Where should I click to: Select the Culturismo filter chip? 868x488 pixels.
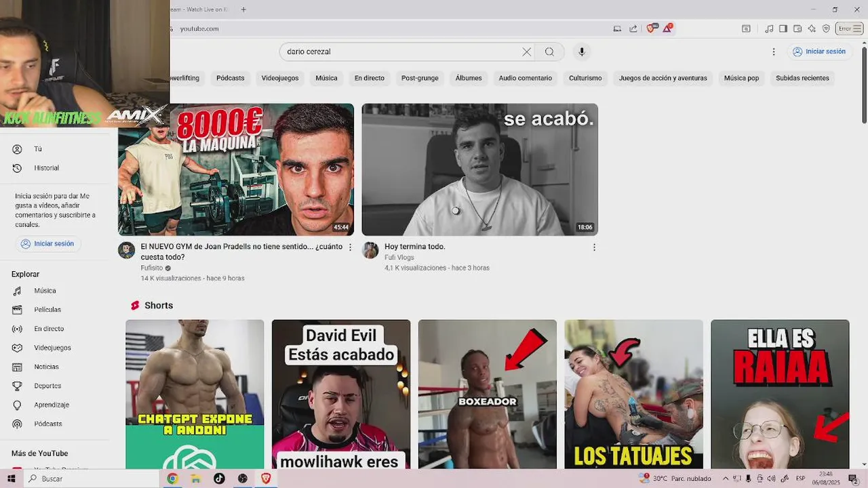585,78
